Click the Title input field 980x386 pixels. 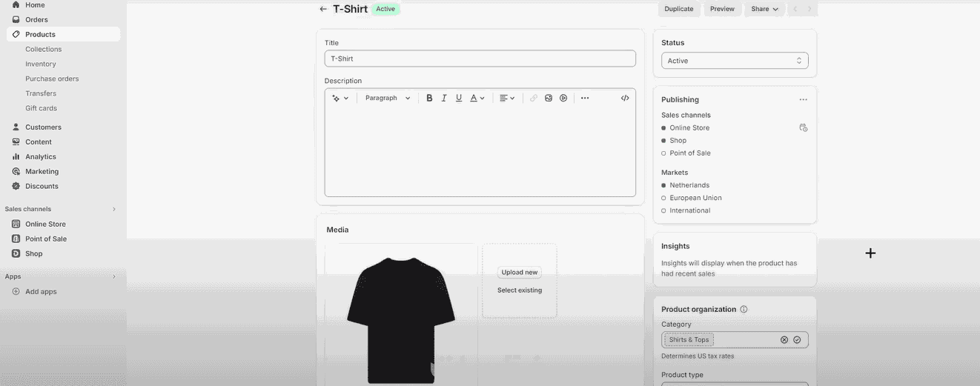(x=480, y=59)
